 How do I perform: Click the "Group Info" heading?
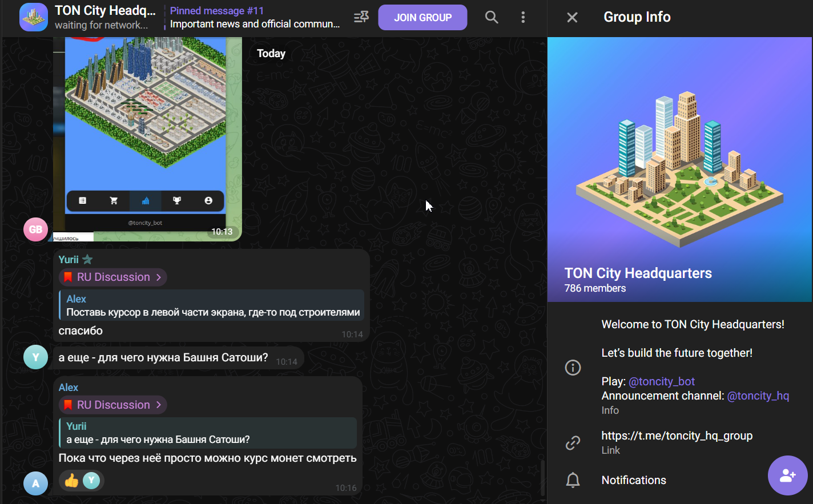click(x=637, y=18)
